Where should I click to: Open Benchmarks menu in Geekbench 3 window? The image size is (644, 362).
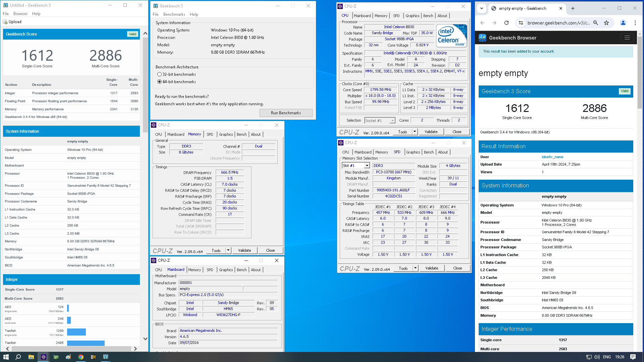[x=174, y=14]
